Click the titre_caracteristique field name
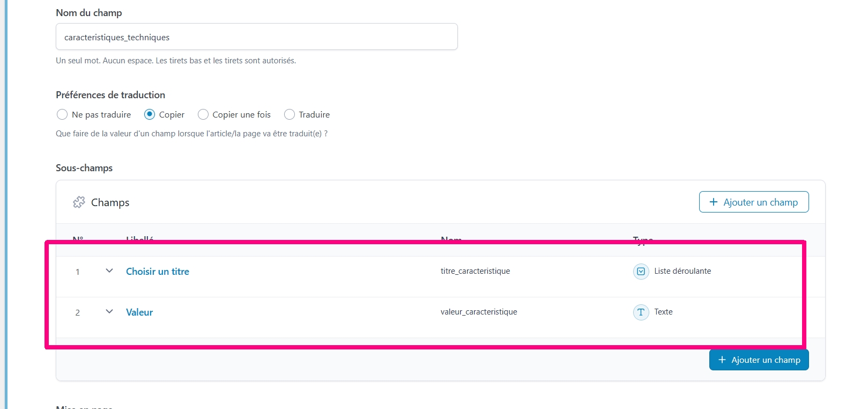868x409 pixels. [x=475, y=271]
